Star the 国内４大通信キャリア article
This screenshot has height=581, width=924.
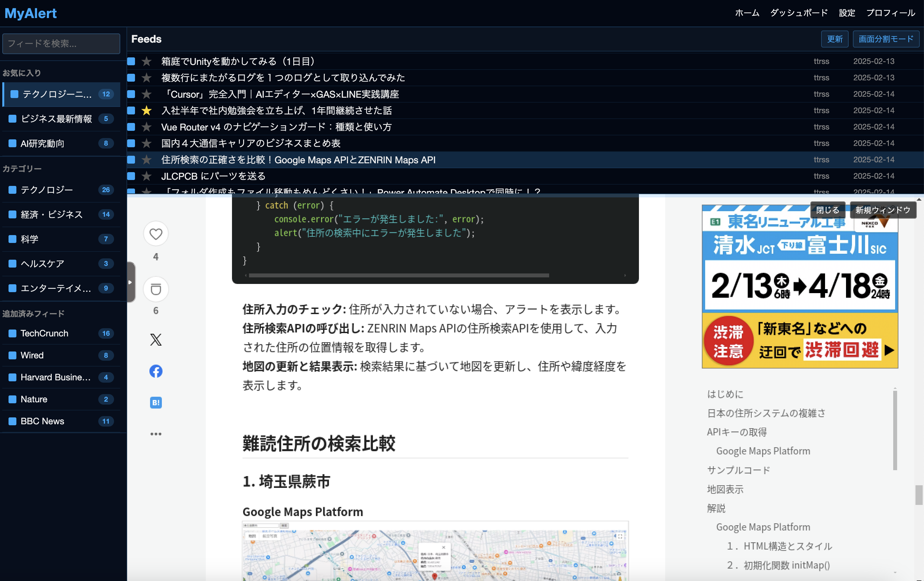146,143
